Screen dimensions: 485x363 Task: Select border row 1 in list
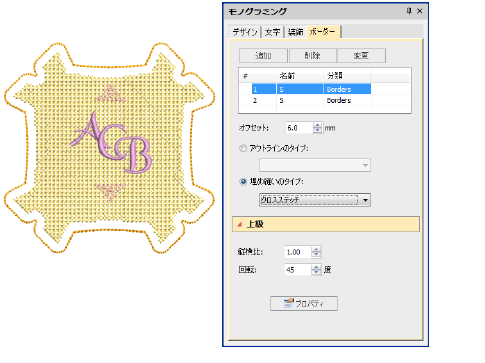tap(311, 89)
